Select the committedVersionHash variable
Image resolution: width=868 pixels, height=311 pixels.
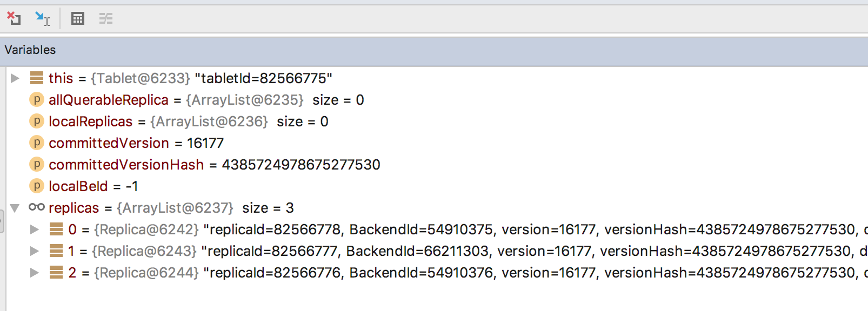[126, 164]
